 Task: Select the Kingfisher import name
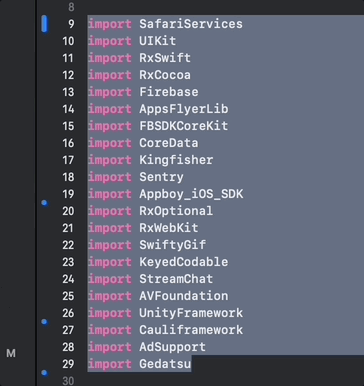pos(176,160)
